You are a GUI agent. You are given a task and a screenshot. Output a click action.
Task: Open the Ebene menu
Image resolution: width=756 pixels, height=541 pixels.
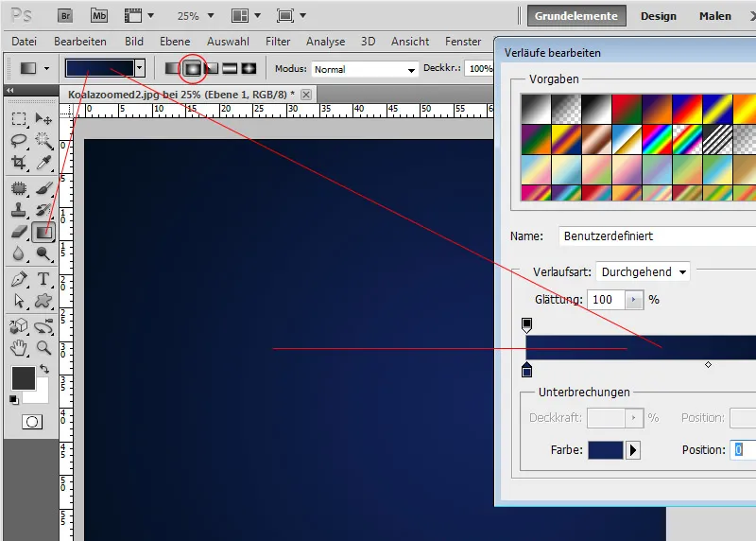tap(175, 42)
